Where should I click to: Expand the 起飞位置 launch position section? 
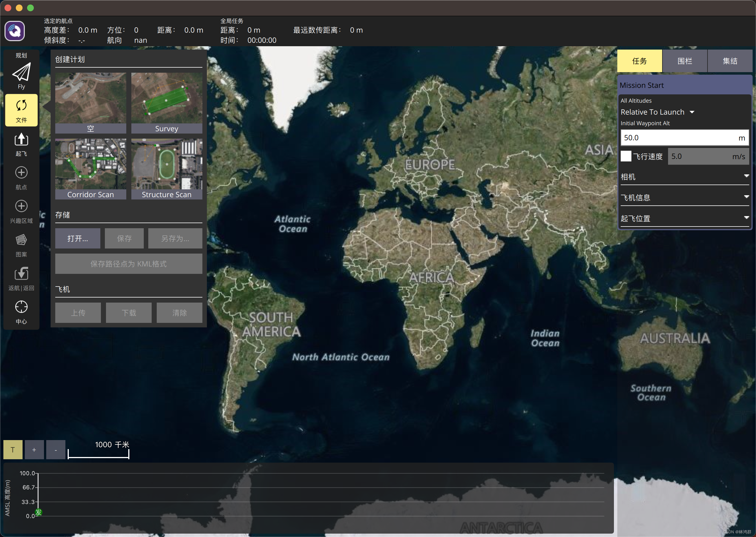click(685, 219)
